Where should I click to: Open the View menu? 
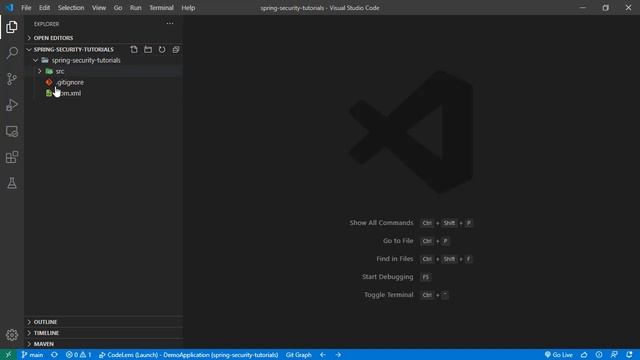pyautogui.click(x=99, y=8)
